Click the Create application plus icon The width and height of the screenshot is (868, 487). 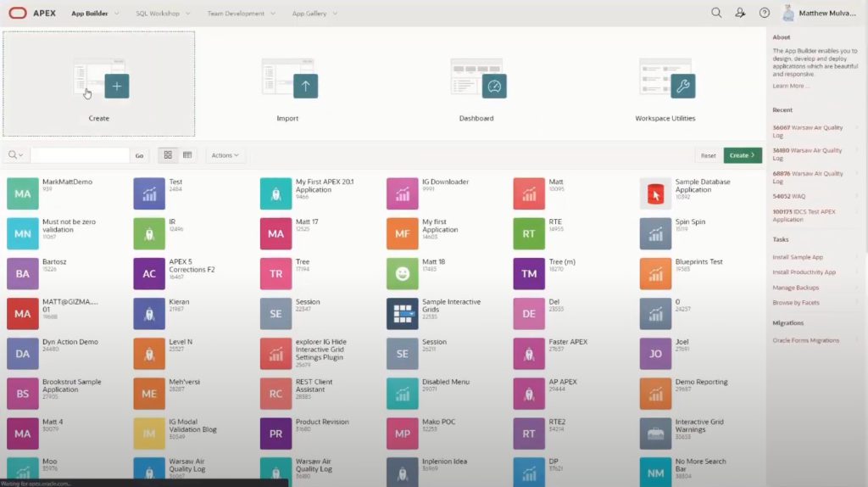[117, 86]
